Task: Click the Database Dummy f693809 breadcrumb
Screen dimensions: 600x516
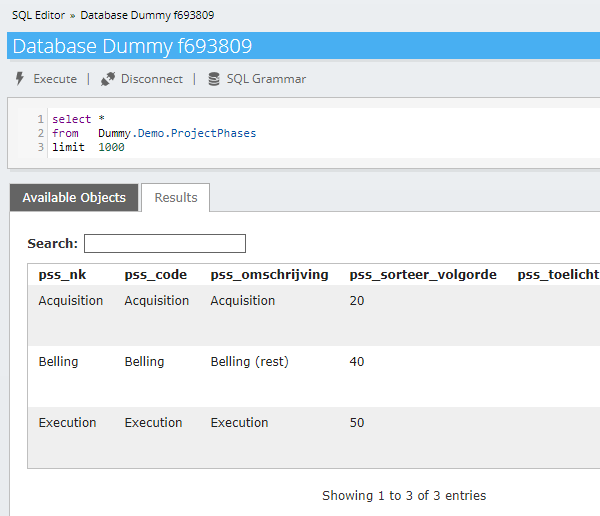Action: 147,15
